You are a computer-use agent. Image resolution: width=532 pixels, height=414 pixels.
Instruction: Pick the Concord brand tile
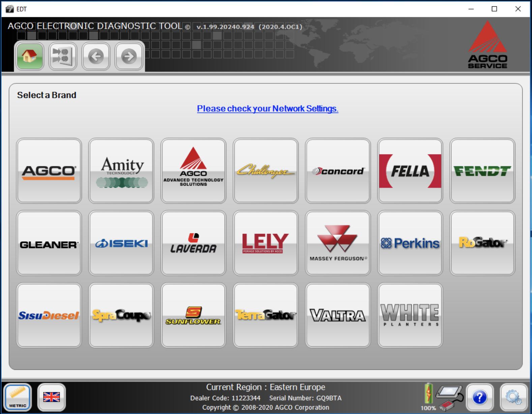point(338,171)
